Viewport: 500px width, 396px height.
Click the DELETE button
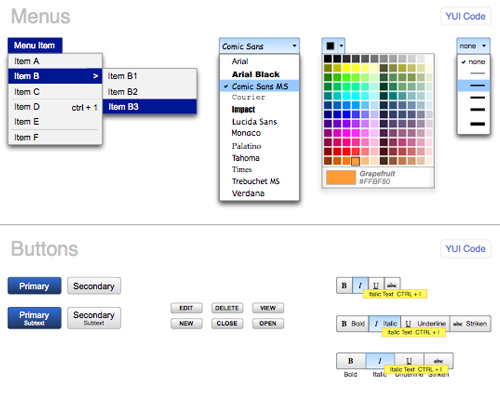227,308
